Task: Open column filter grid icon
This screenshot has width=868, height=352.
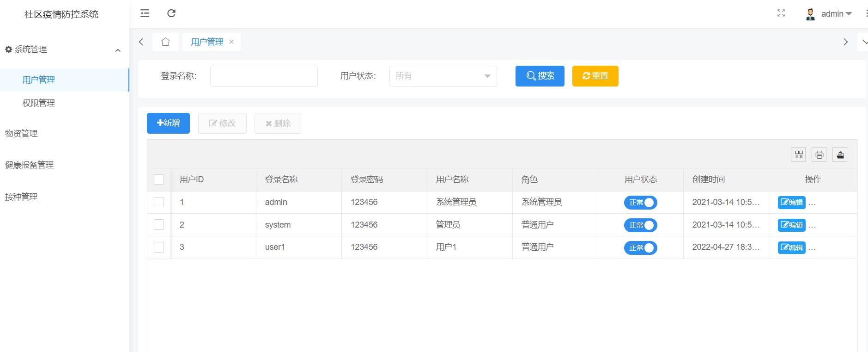Action: pyautogui.click(x=799, y=154)
